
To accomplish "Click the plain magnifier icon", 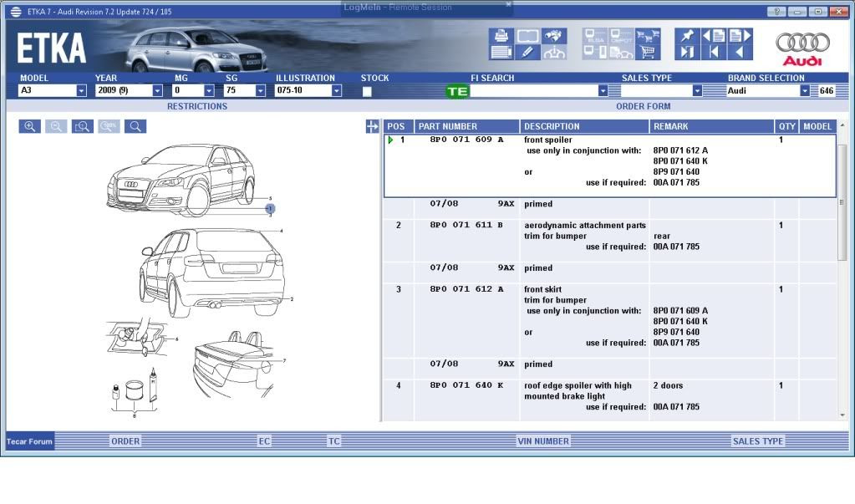I will point(135,126).
